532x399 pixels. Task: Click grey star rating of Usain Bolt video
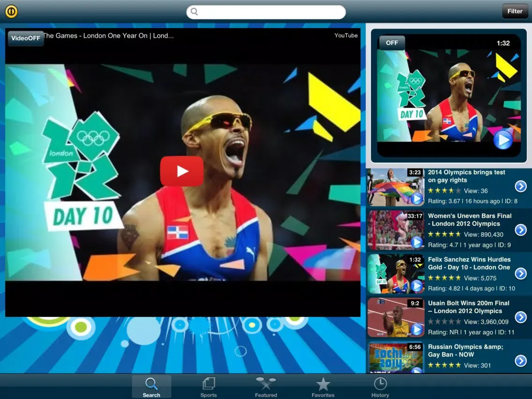(x=444, y=322)
